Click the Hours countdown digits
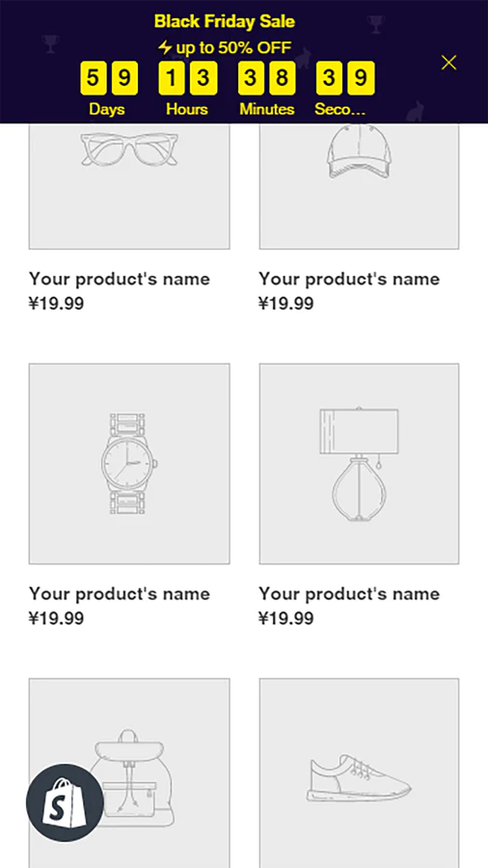The width and height of the screenshot is (488, 868). point(187,78)
